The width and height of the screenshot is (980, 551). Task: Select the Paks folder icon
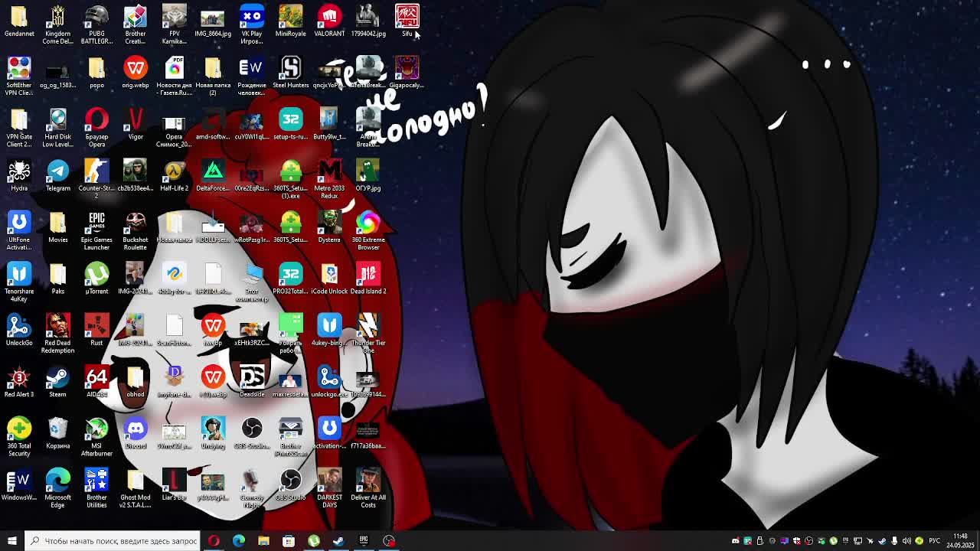click(57, 279)
